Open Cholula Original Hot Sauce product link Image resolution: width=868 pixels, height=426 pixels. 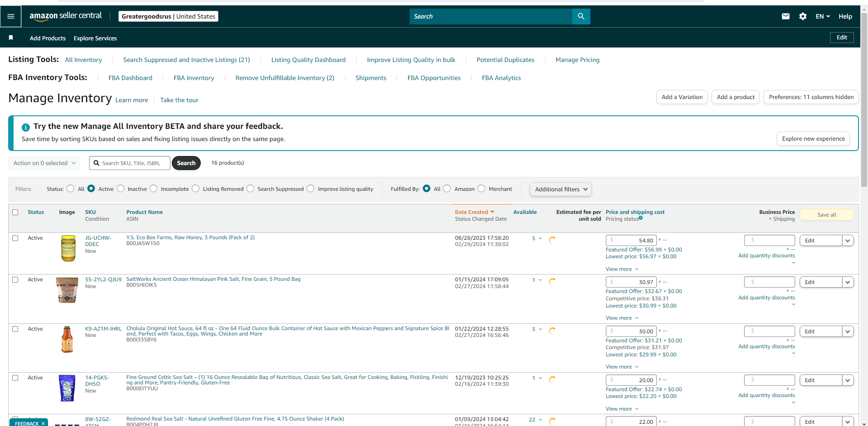(288, 331)
